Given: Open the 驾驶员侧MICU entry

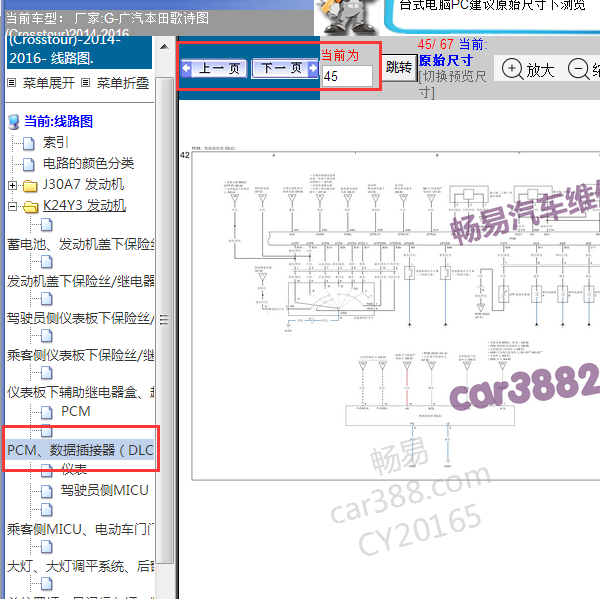Looking at the screenshot, I should (x=104, y=490).
